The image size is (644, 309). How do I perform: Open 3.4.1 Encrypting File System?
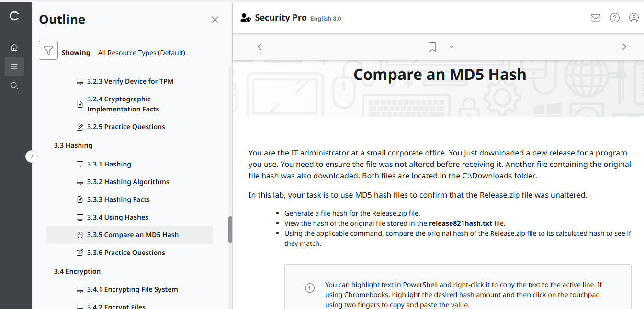tap(132, 289)
